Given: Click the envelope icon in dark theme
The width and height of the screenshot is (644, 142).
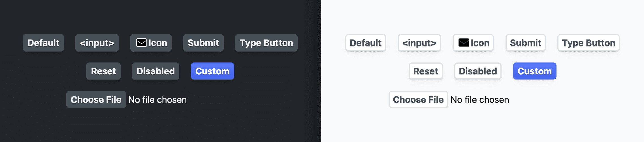Looking at the screenshot, I should pos(142,43).
